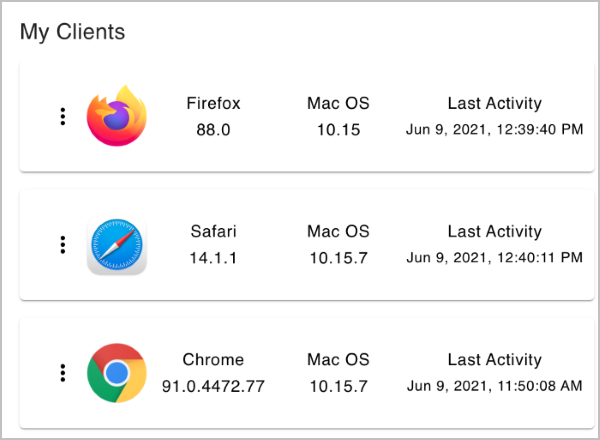Click Safari version 14.1.1 text
The width and height of the screenshot is (600, 440).
pyautogui.click(x=213, y=258)
